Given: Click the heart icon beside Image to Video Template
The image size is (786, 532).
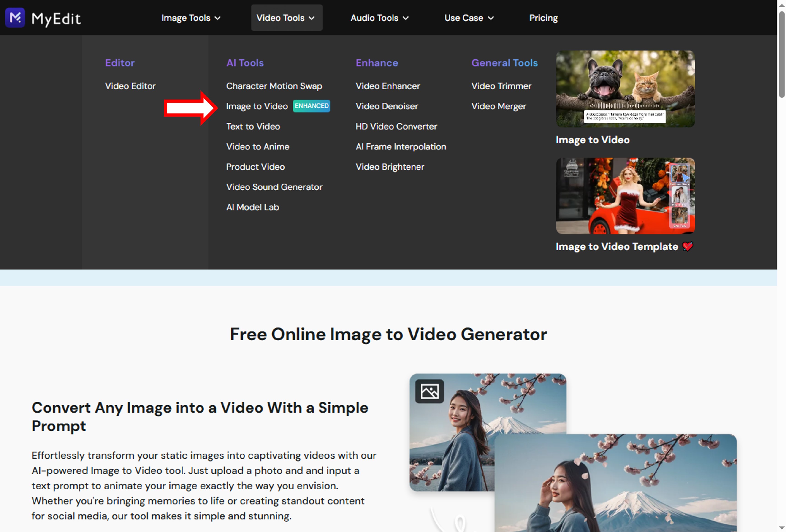Looking at the screenshot, I should tap(687, 246).
